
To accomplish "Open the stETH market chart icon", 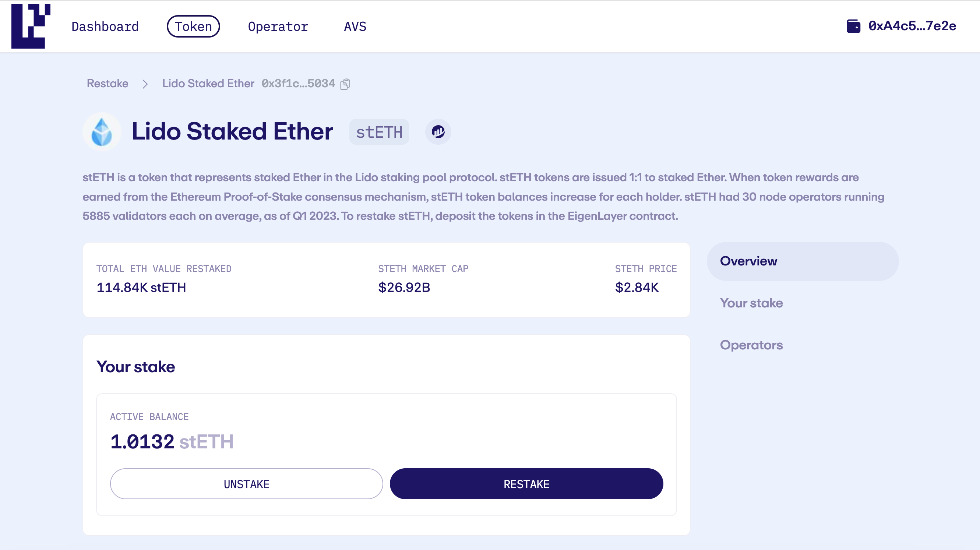I will point(438,132).
